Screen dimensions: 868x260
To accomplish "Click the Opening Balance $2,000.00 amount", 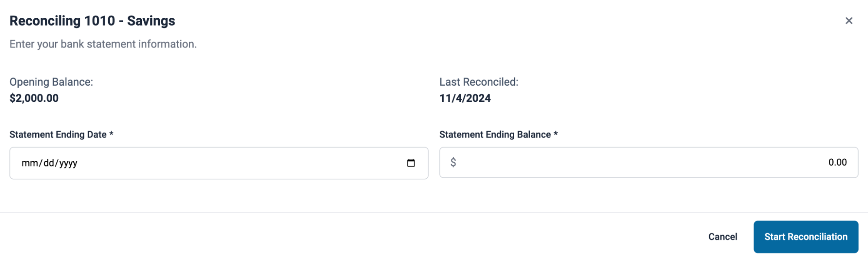I will click(x=33, y=98).
